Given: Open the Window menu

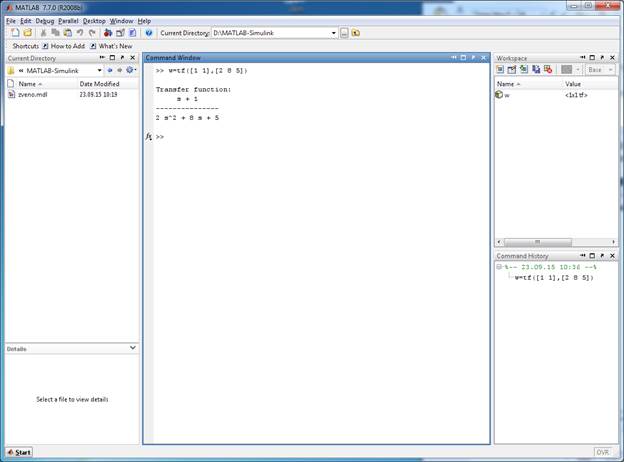Looking at the screenshot, I should [121, 21].
